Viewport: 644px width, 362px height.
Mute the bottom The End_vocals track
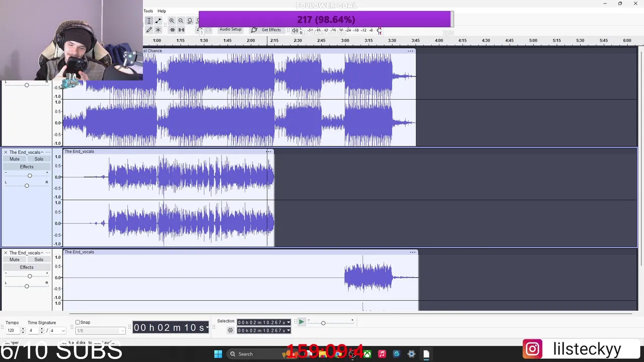15,259
